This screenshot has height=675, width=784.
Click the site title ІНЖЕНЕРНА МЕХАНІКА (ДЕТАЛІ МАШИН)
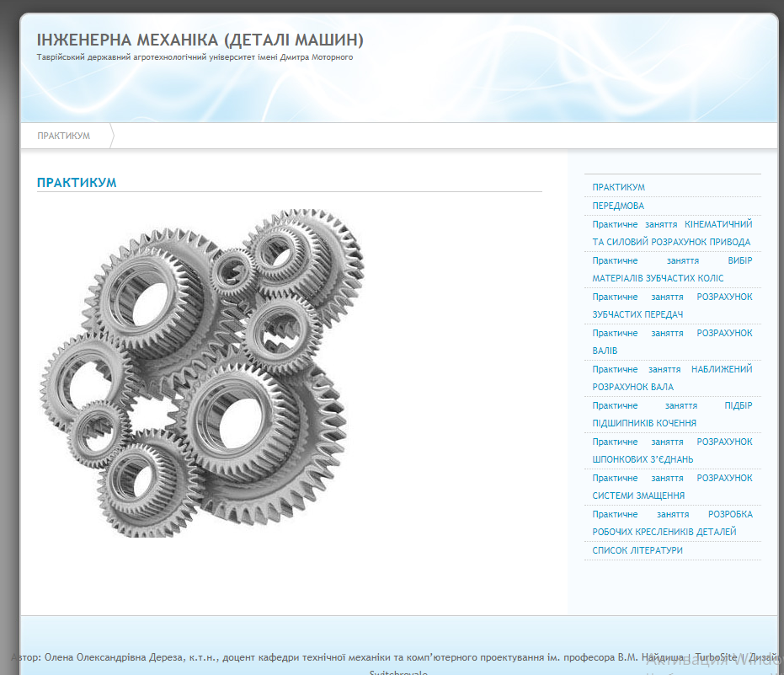coord(200,40)
